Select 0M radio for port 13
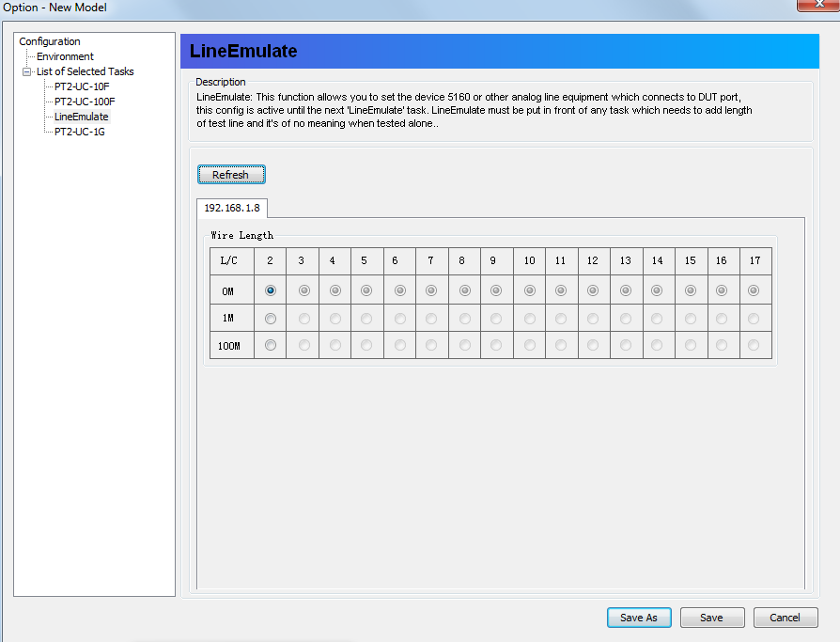840x642 pixels. coord(626,290)
